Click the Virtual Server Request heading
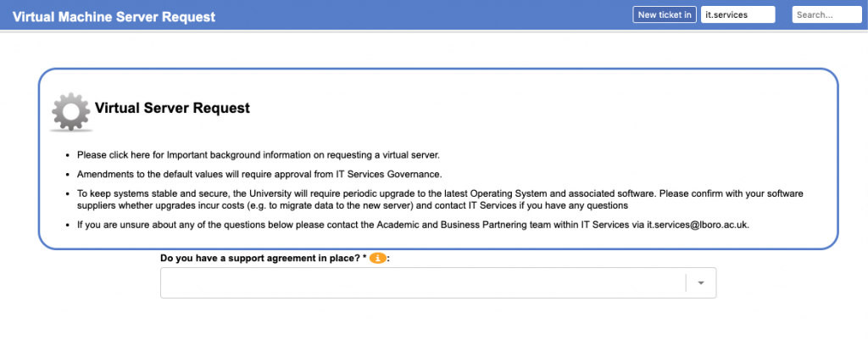 (x=172, y=108)
